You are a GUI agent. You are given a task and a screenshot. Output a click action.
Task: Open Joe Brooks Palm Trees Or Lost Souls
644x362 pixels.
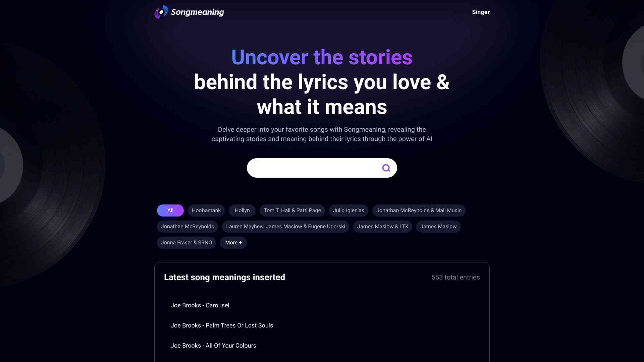coord(222,325)
